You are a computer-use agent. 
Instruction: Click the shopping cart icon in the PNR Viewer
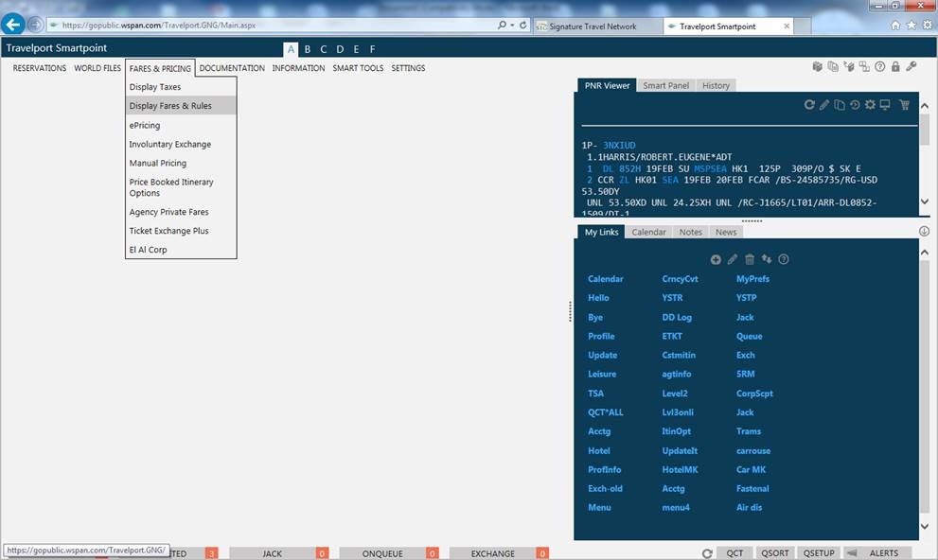904,105
